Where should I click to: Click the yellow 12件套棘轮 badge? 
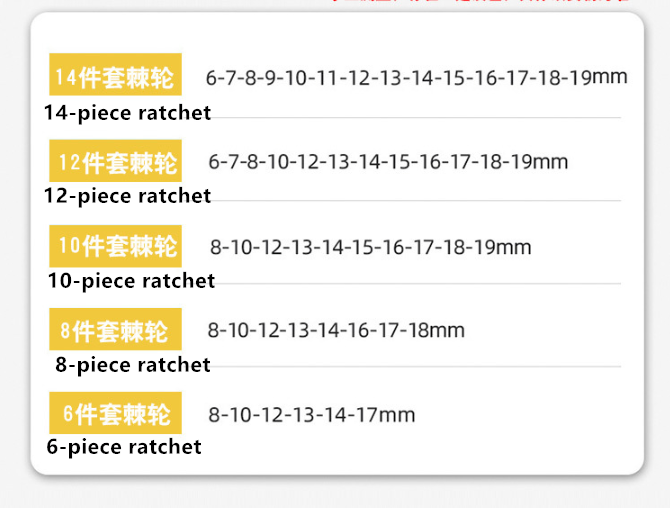click(x=115, y=161)
